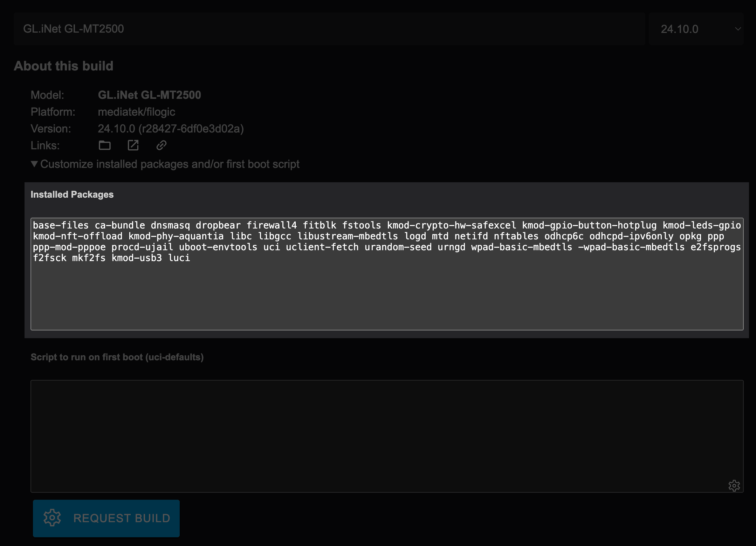Click the bold model name GL.iNet GL-MT2500
756x546 pixels.
tap(149, 95)
